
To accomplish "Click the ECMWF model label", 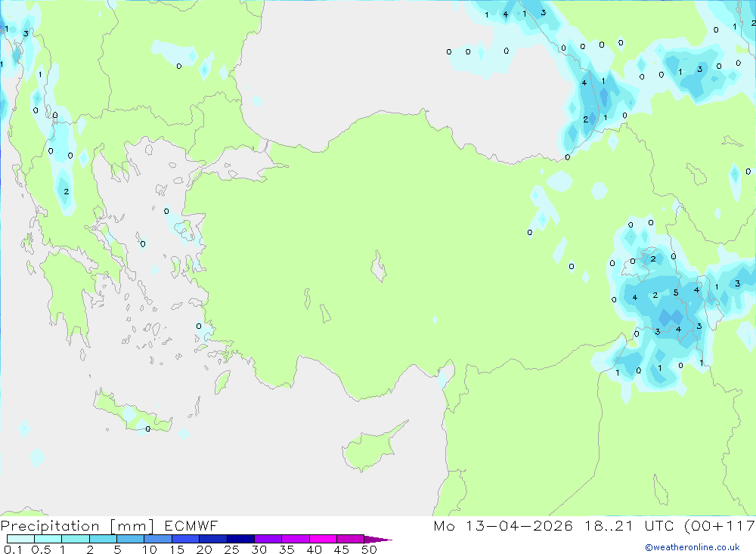I will [191, 525].
